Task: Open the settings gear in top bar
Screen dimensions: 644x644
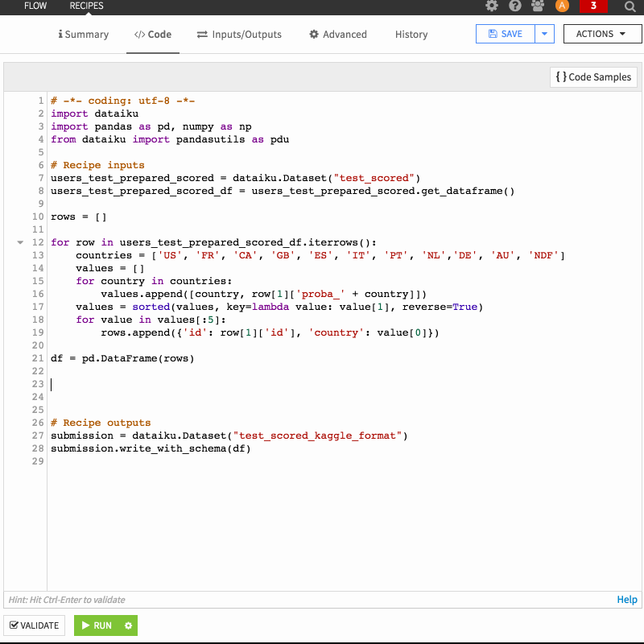Action: [x=492, y=6]
